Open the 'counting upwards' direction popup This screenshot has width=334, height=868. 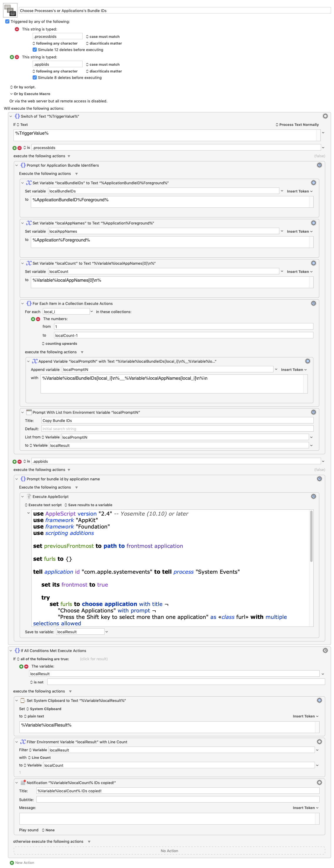(59, 344)
